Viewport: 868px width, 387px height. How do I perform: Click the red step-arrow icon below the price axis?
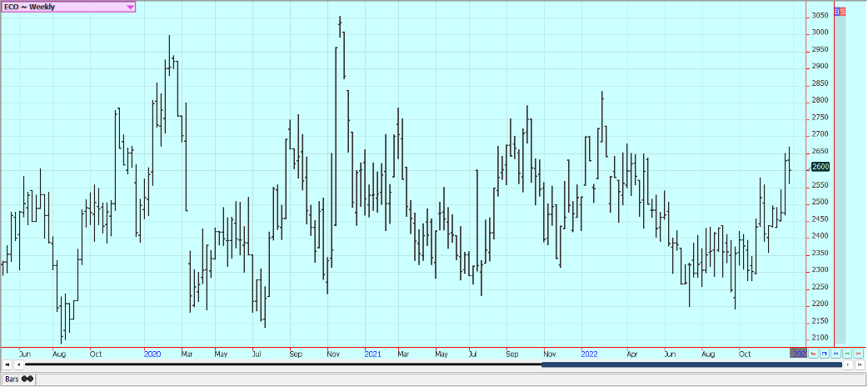click(813, 353)
